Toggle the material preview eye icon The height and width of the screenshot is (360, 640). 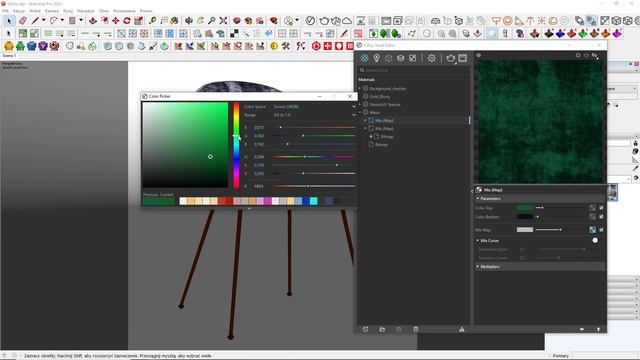click(x=478, y=55)
